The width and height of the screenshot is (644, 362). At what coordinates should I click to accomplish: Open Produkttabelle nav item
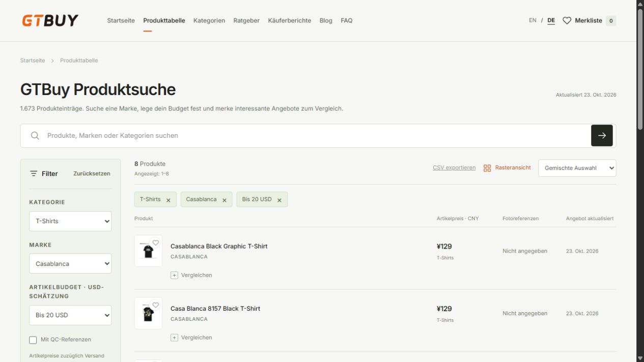coord(164,21)
